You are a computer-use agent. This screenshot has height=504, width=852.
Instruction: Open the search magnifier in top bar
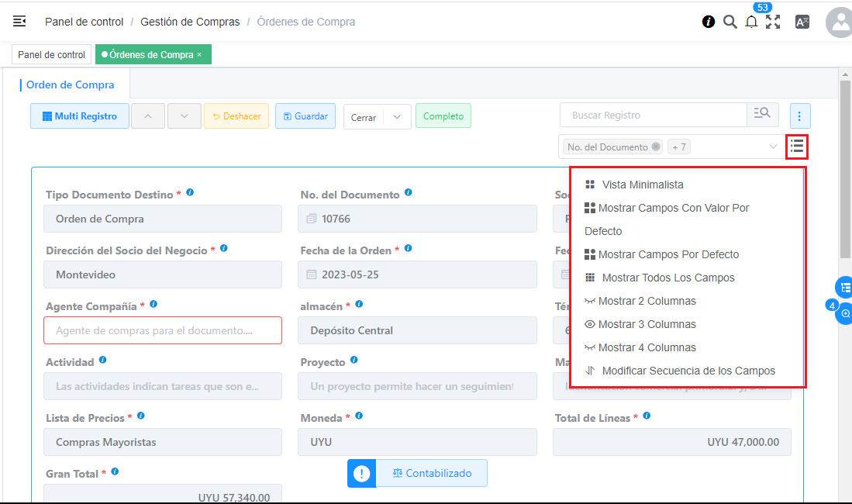[x=730, y=22]
